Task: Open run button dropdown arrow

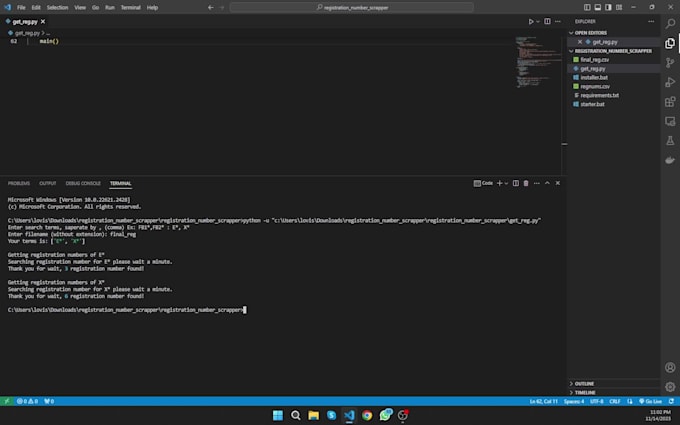Action: [x=538, y=21]
